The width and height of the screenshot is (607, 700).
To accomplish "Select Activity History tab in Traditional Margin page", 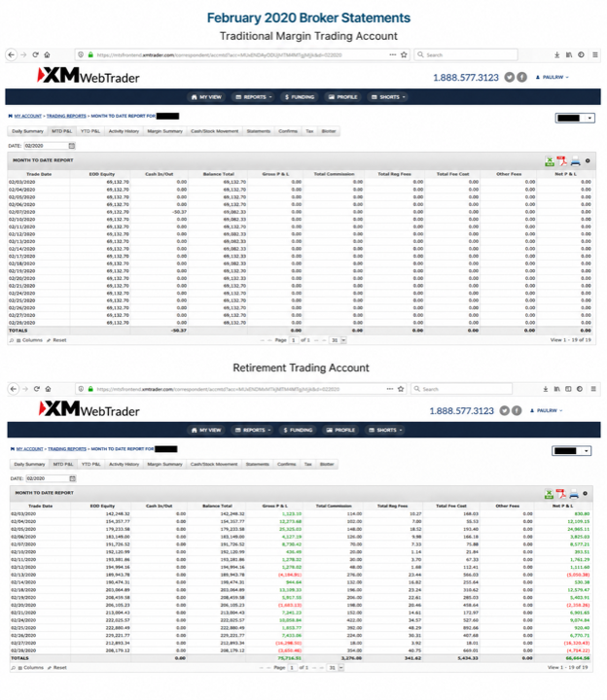I will pyautogui.click(x=124, y=131).
